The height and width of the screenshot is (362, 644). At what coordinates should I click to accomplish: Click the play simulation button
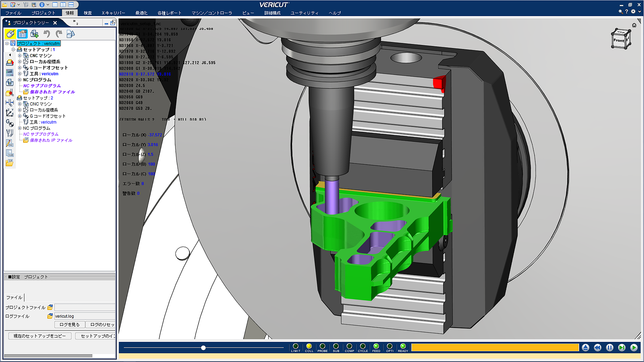pos(634,348)
